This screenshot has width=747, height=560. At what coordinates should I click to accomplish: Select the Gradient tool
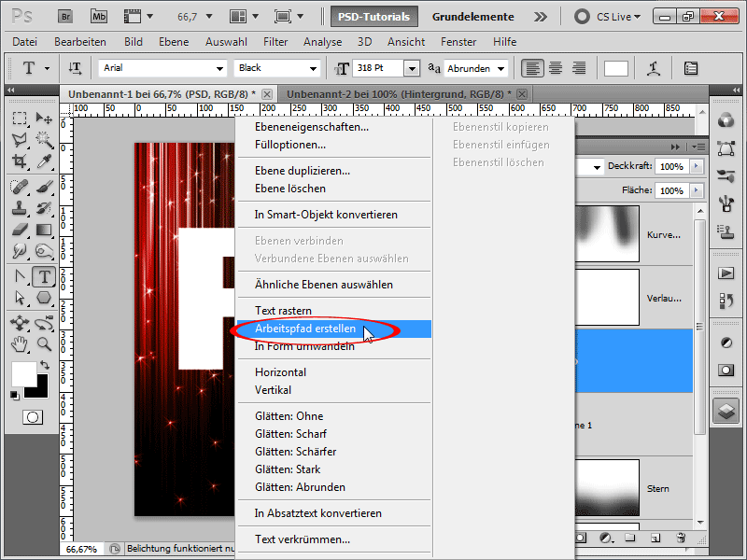44,230
